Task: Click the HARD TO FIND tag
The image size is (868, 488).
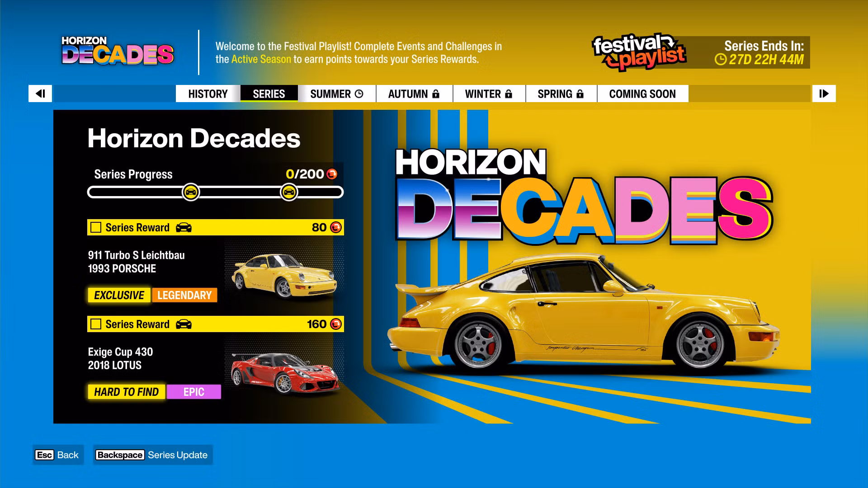Action: click(x=127, y=392)
